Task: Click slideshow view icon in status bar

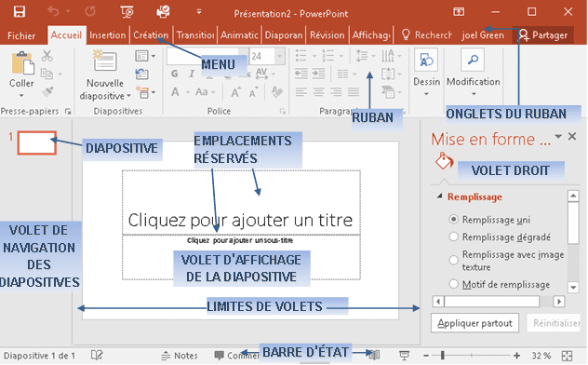Action: click(x=404, y=356)
